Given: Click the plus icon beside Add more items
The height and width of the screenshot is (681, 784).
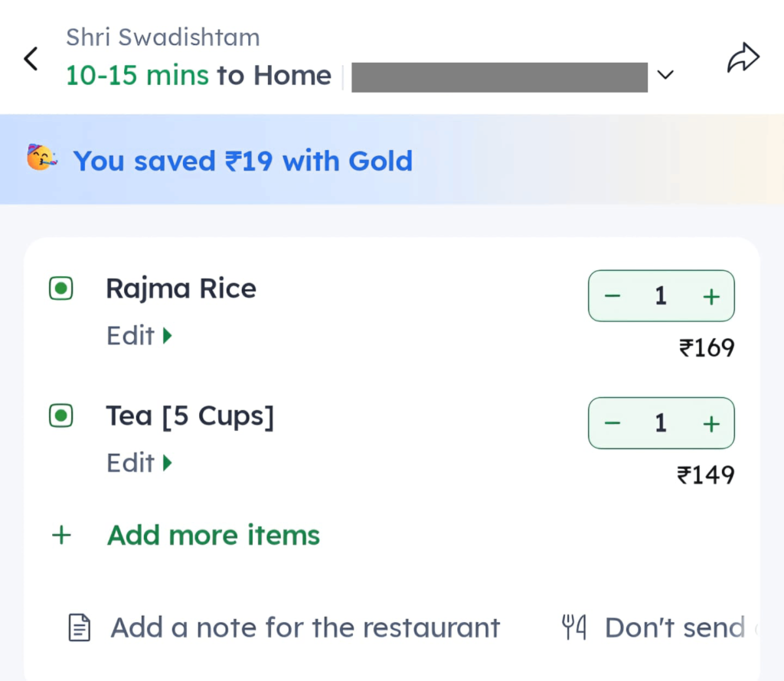Looking at the screenshot, I should coord(60,536).
